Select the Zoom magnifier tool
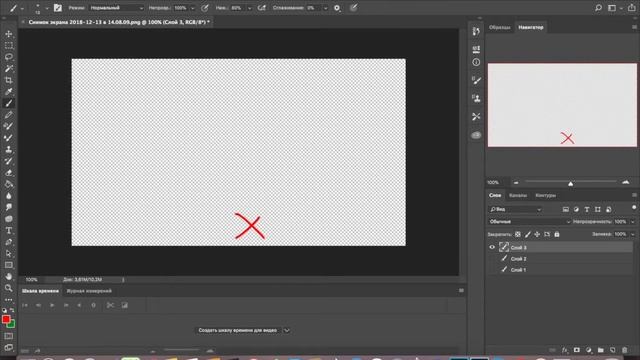Image resolution: width=640 pixels, height=360 pixels. click(9, 288)
